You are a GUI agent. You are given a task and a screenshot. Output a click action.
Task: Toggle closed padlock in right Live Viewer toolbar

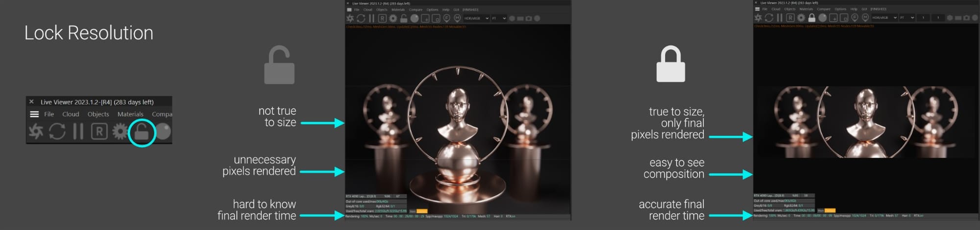click(x=811, y=18)
